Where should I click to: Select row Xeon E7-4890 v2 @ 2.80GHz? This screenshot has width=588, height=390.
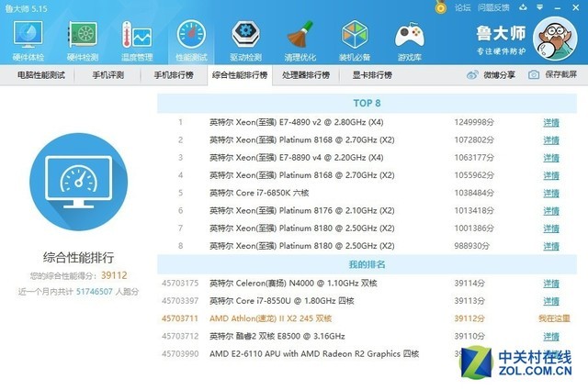tap(367, 122)
